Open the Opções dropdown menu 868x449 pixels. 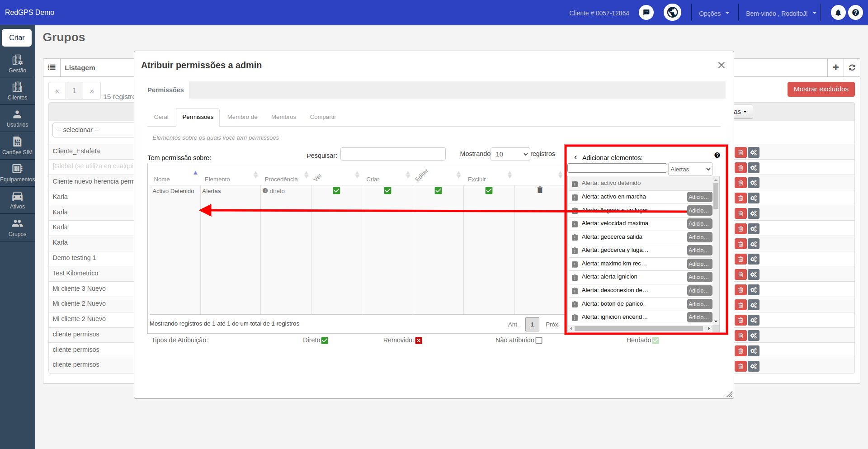(714, 13)
